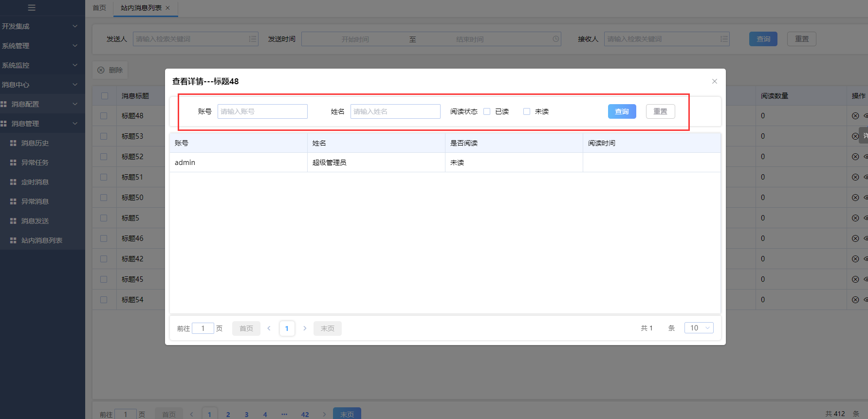Click delete icon in 标题5 row
868x419 pixels.
point(855,218)
